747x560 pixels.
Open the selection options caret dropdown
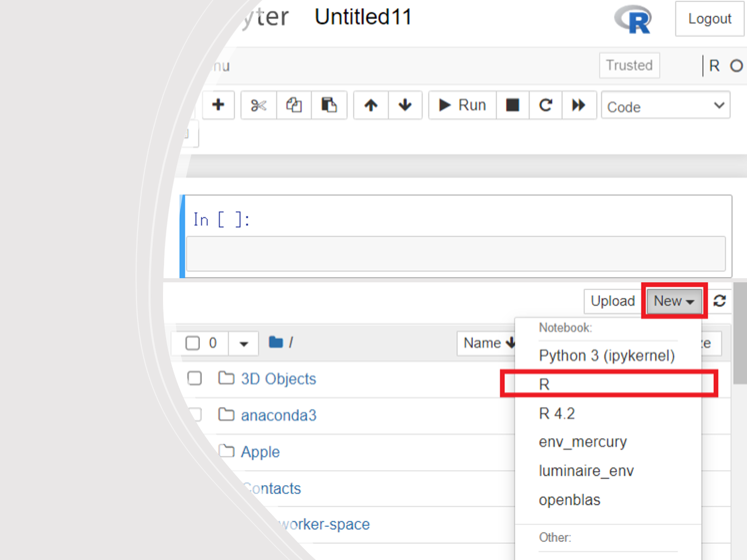(x=243, y=344)
